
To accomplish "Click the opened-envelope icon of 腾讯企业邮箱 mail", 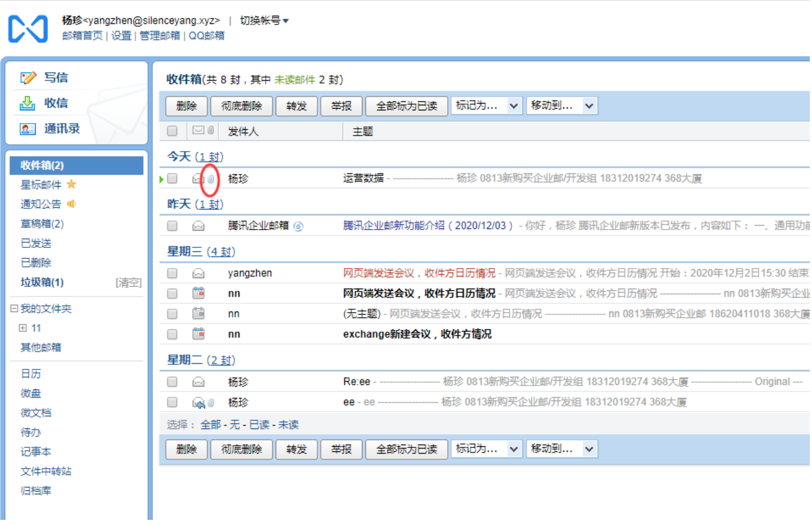I will pos(198,226).
